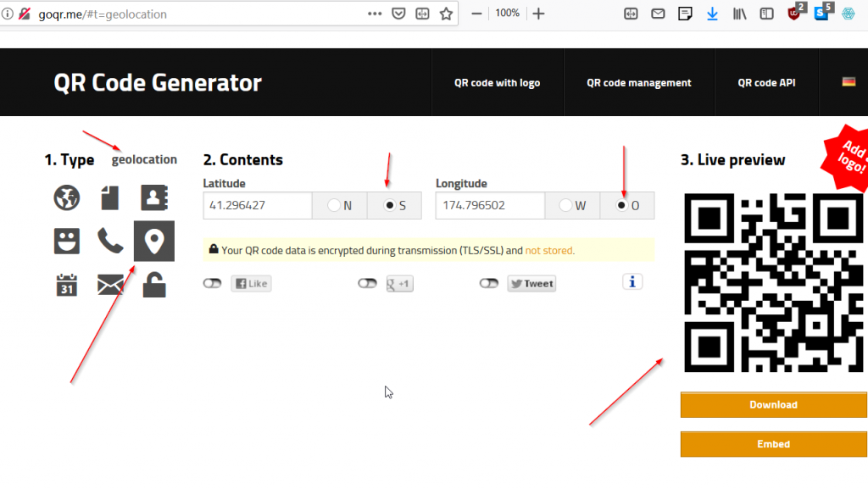This screenshot has width=868, height=489.
Task: Click the Download button
Action: [773, 405]
